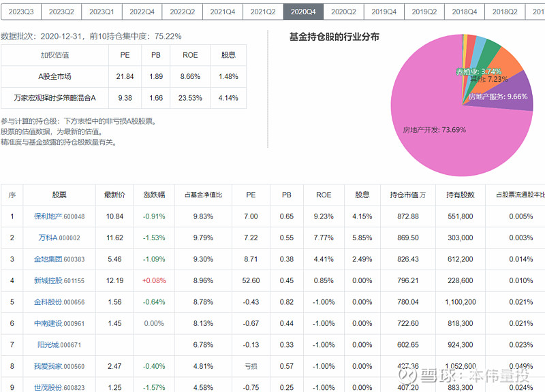This screenshot has width=545, height=392.
Task: Switch to the 2022Q4 tab
Action: pos(142,12)
